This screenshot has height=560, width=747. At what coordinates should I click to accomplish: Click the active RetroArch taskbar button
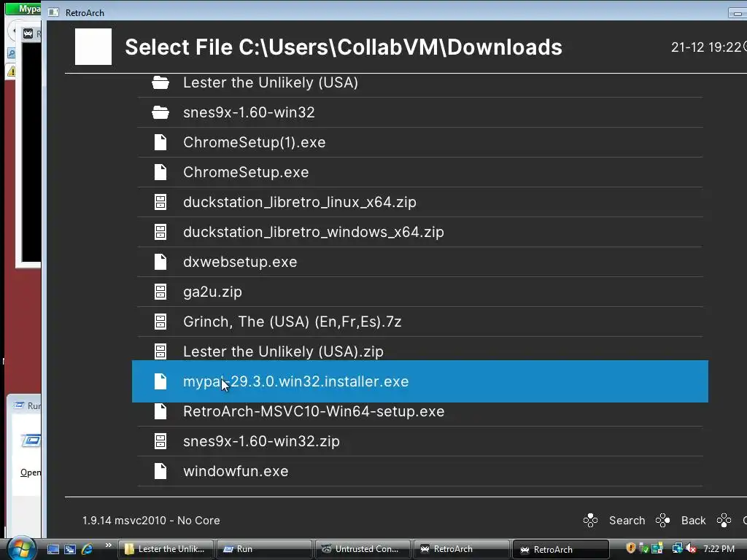tap(561, 549)
